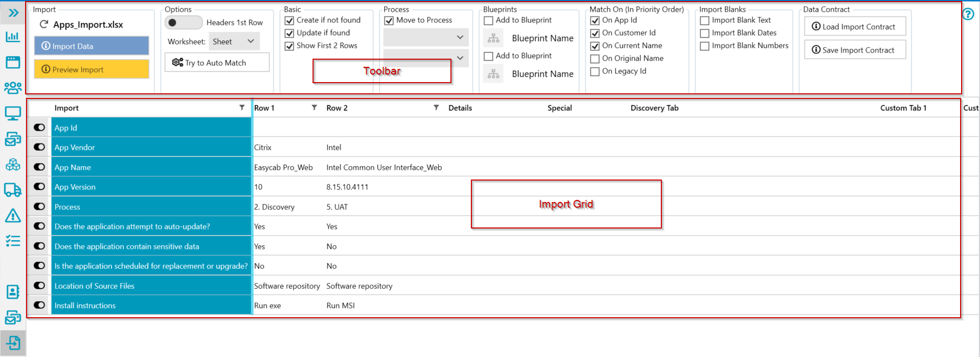This screenshot has height=357, width=980.
Task: Click the filter icon on the Import column
Action: tap(242, 108)
